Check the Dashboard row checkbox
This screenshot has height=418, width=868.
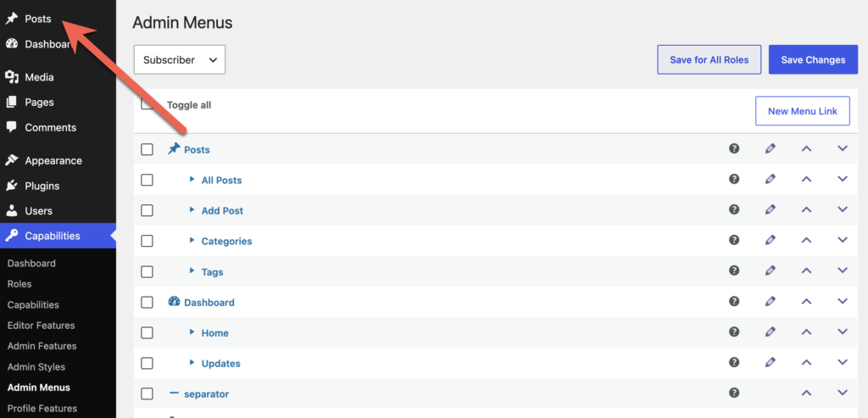tap(147, 303)
